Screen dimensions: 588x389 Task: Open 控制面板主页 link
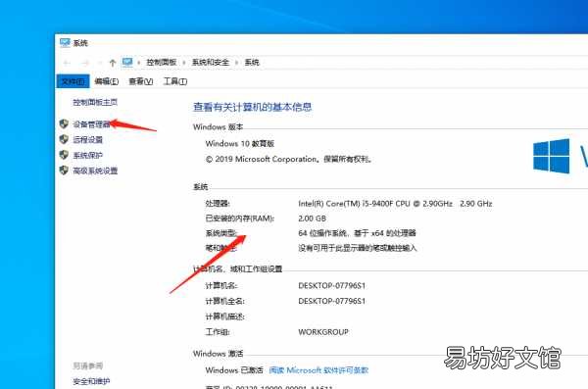pyautogui.click(x=95, y=102)
